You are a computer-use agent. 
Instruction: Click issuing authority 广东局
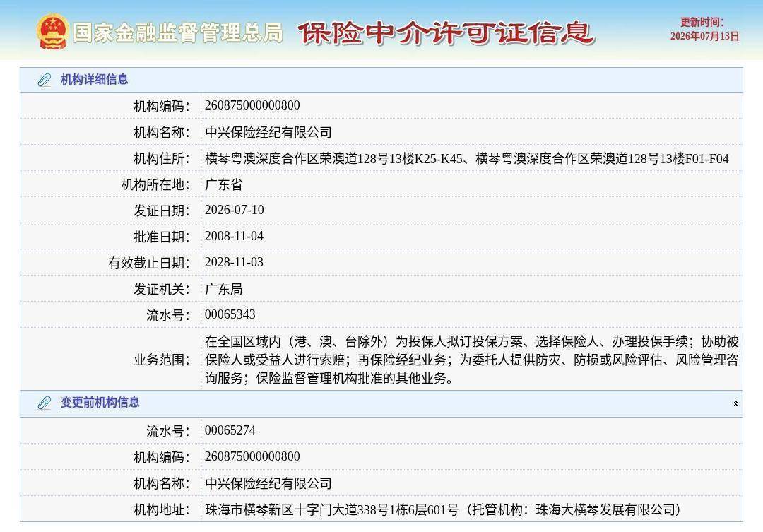223,289
